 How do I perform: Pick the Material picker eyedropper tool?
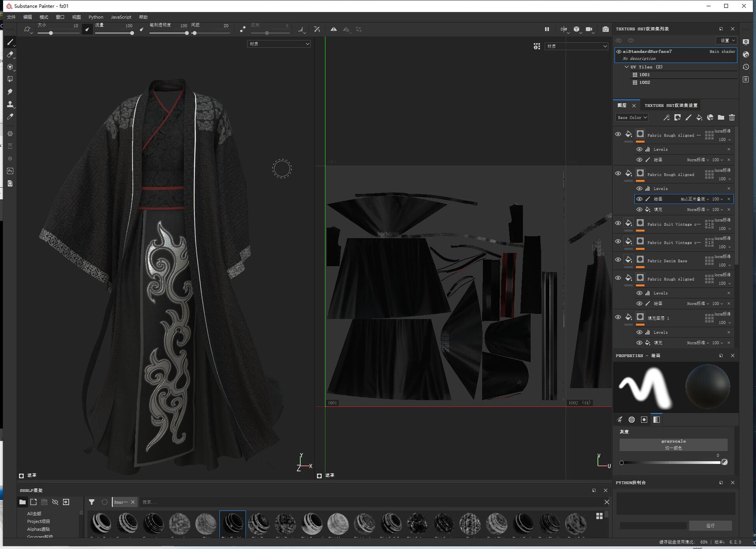coord(10,117)
